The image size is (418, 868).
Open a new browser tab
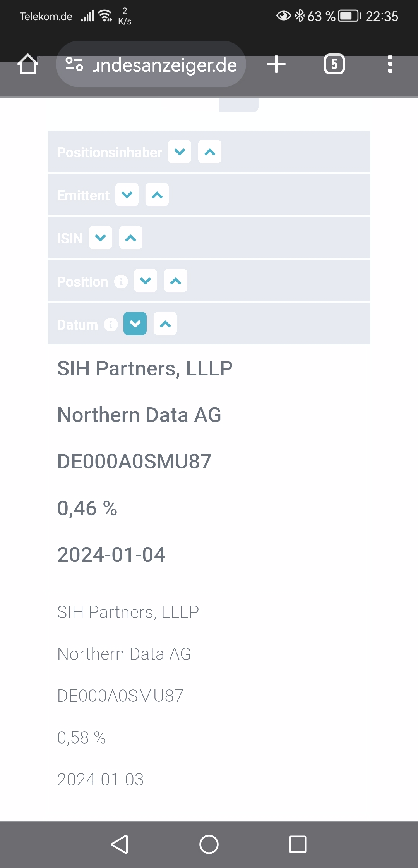tap(276, 64)
